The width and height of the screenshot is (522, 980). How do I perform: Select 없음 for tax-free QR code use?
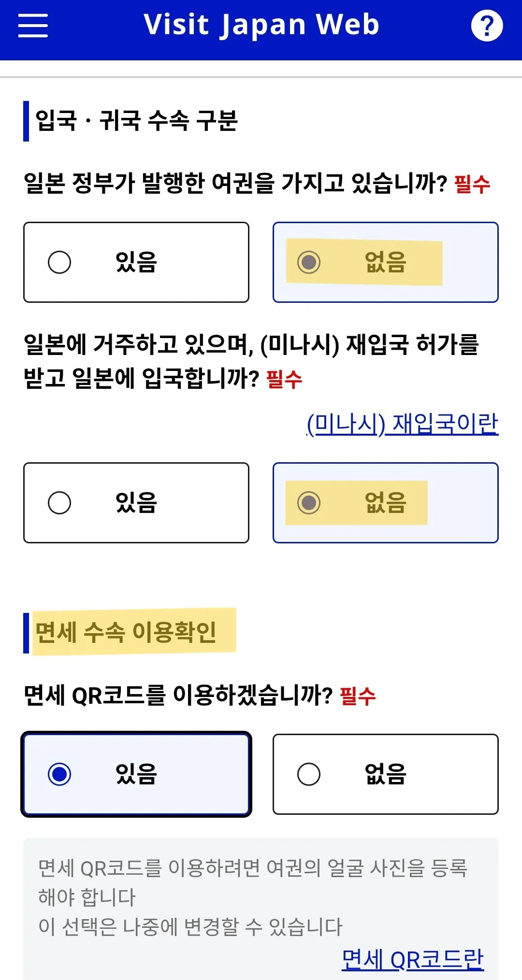[385, 774]
